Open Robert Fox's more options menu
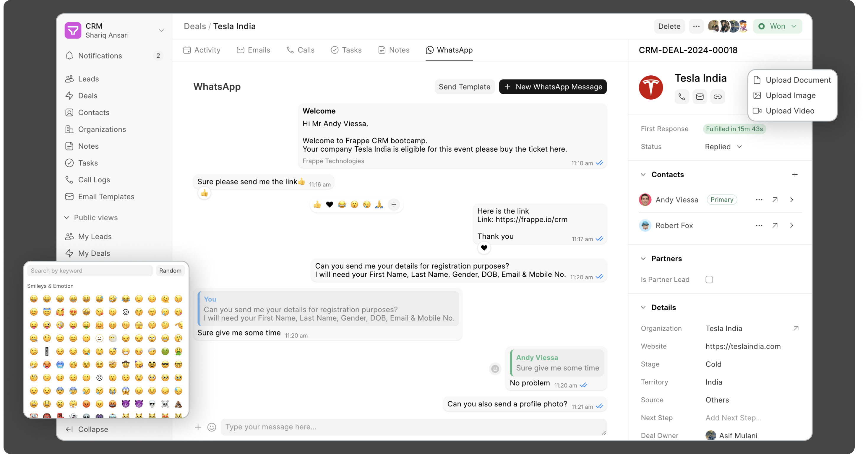This screenshot has height=454, width=868. [759, 226]
